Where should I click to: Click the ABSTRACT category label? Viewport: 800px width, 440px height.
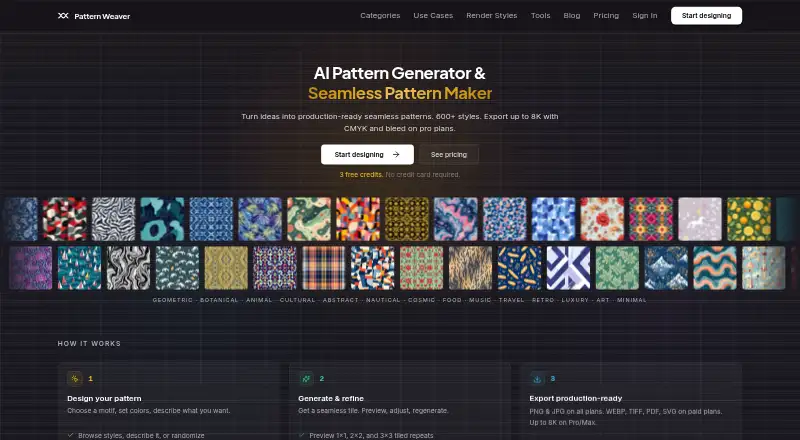[341, 300]
